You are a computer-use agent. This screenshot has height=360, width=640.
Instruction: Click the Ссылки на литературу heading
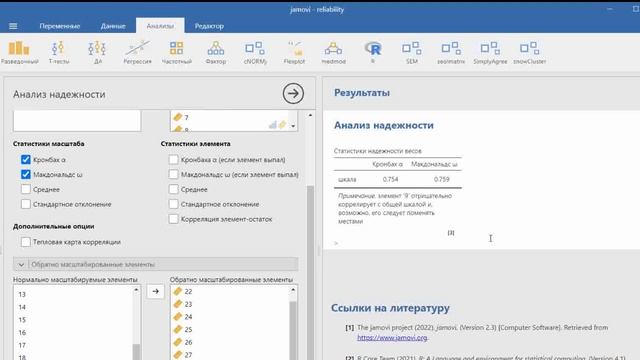tap(390, 308)
